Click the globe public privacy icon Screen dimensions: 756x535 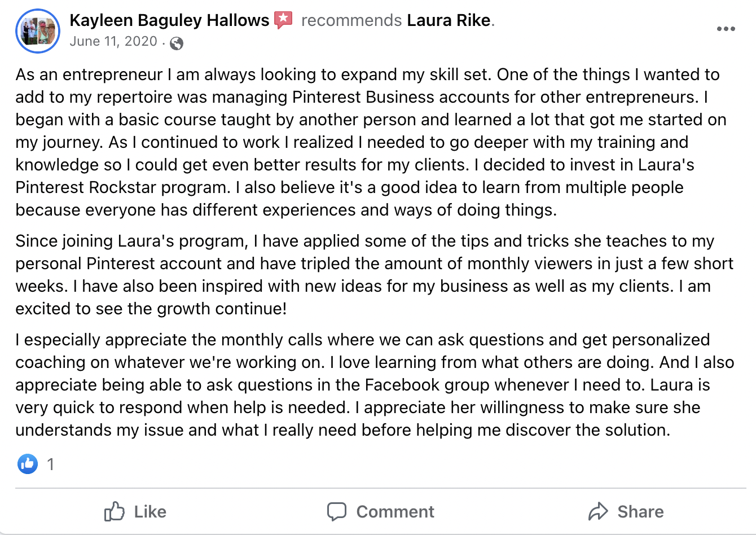pos(177,43)
